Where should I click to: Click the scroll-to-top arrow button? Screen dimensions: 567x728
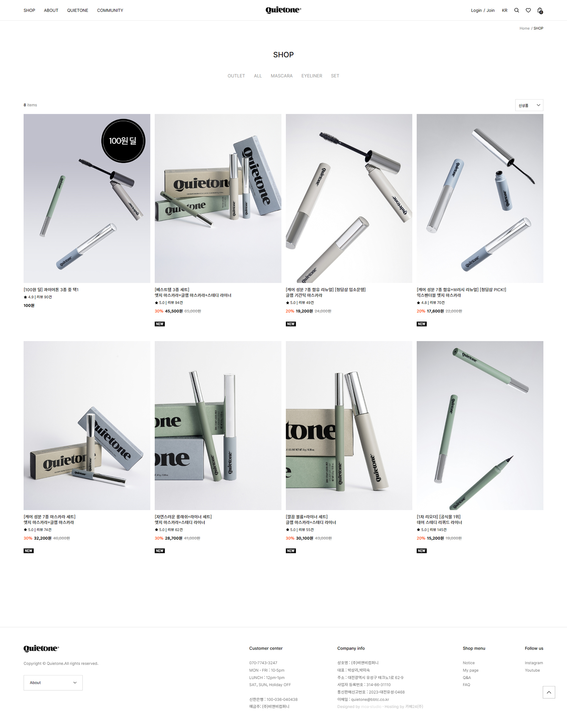549,692
